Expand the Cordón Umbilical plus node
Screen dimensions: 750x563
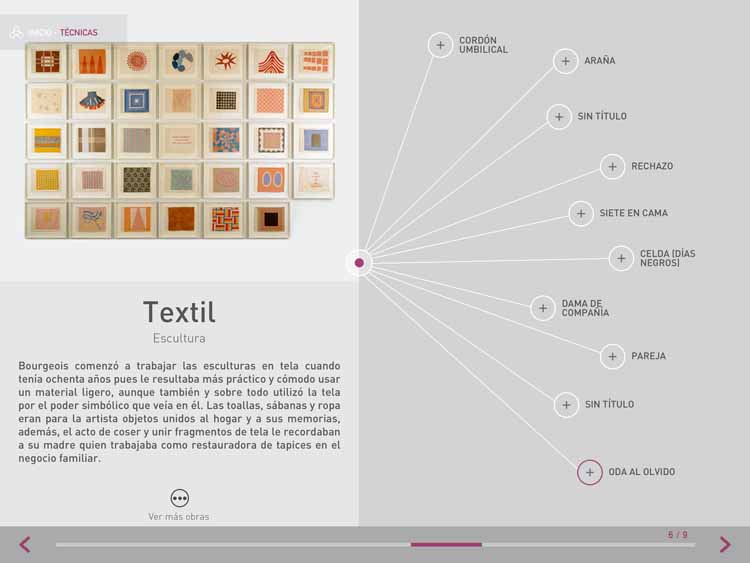(440, 45)
